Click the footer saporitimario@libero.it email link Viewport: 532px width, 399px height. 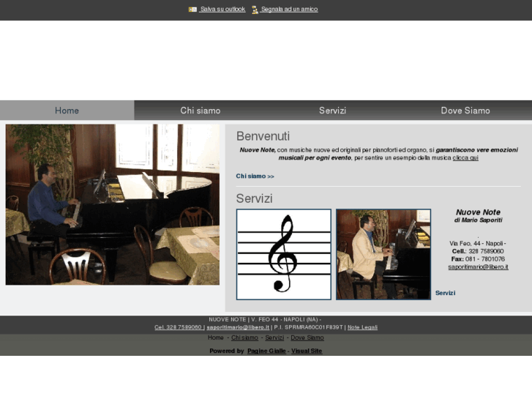[238, 327]
